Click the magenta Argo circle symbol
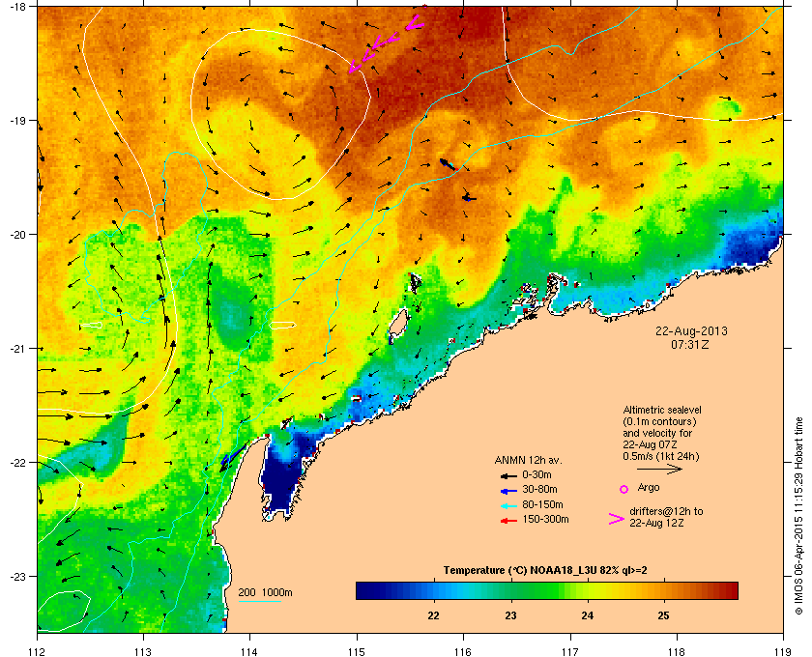 624,489
